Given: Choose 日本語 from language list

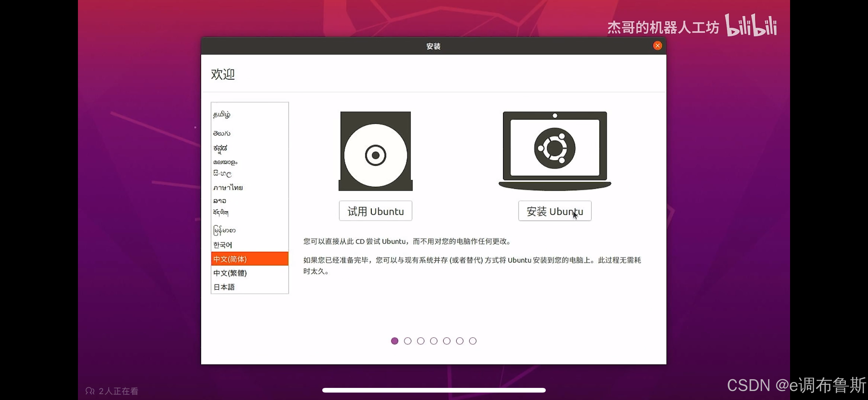Looking at the screenshot, I should pyautogui.click(x=250, y=287).
